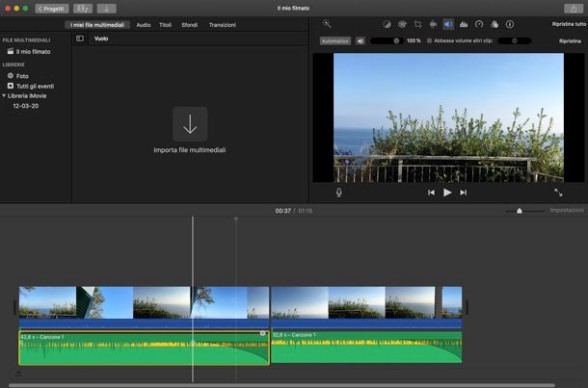Select the 42,8 s Canzone 1 audio clip
The image size is (588, 388).
[144, 348]
